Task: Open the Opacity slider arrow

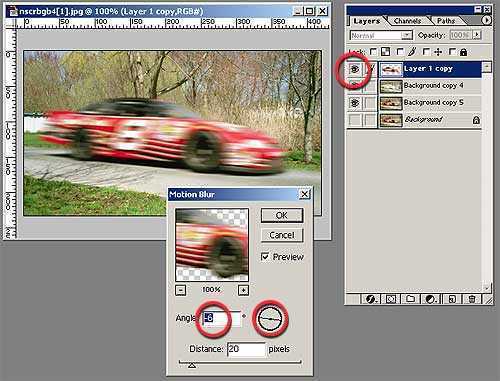Action: [477, 35]
